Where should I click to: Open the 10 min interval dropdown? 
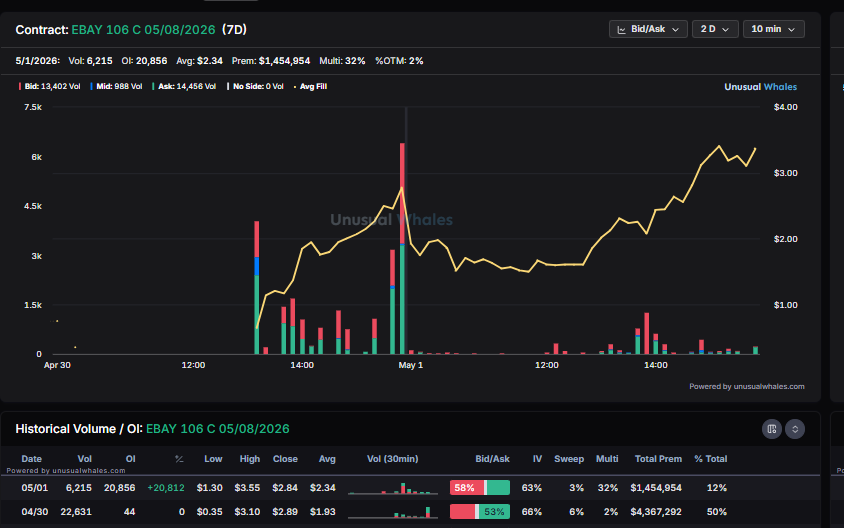[x=773, y=29]
